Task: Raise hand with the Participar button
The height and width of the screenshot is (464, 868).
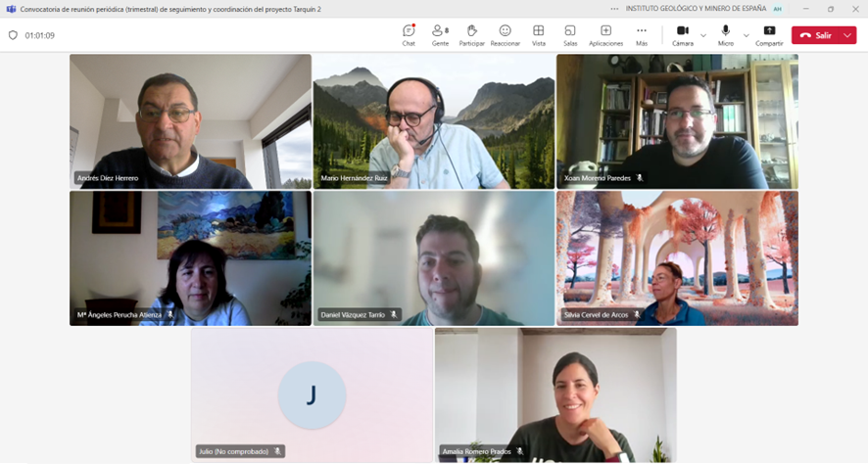Action: (471, 34)
